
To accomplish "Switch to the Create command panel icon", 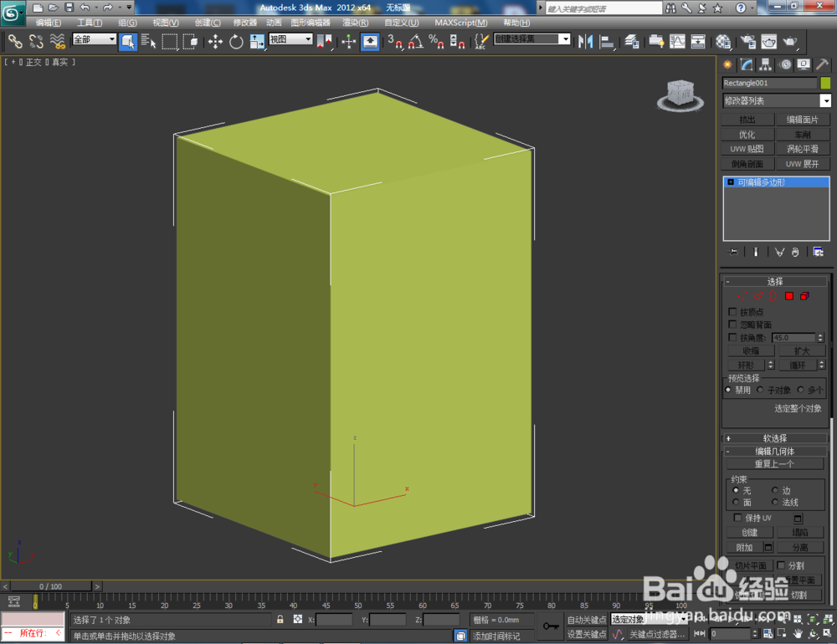I will tap(727, 64).
